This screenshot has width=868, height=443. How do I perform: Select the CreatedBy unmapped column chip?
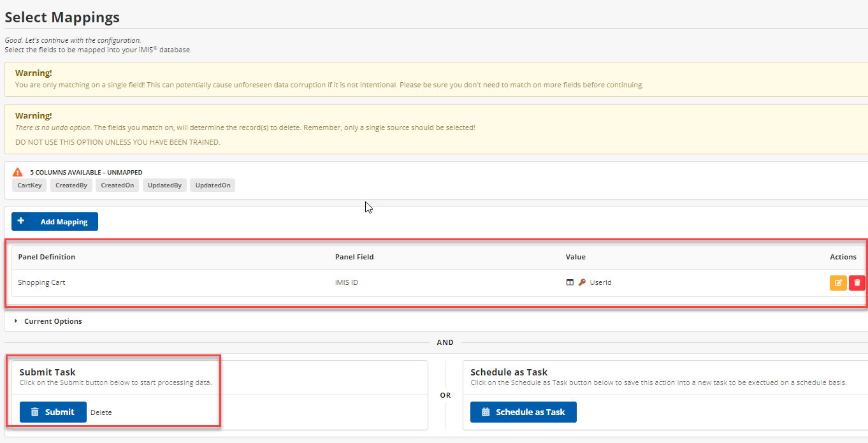71,185
